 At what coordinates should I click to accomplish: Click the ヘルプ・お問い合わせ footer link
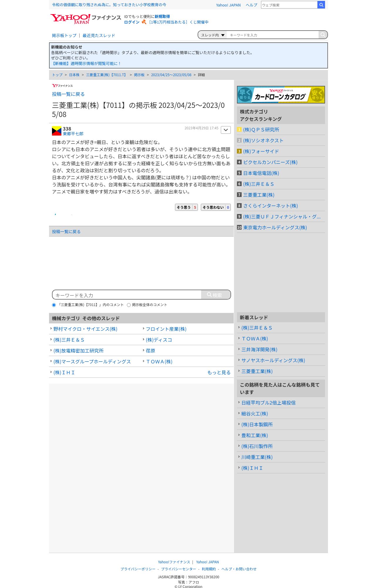click(239, 569)
